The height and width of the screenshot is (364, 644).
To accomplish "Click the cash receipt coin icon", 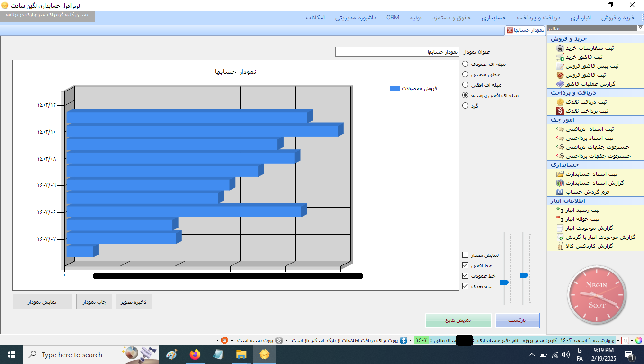I will tap(560, 102).
